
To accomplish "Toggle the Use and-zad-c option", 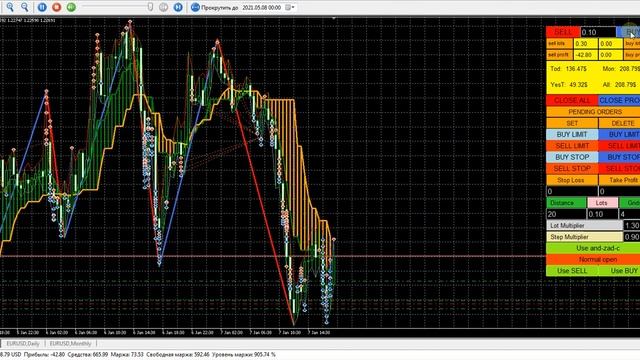I will click(593, 248).
